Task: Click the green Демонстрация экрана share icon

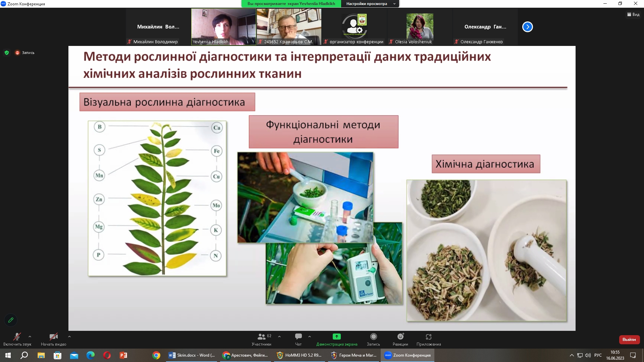Action: click(x=337, y=337)
